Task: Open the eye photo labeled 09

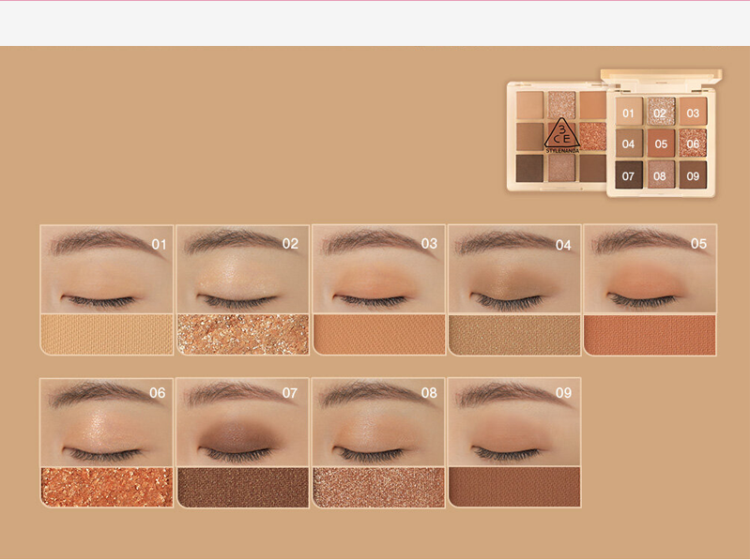Action: (x=514, y=422)
